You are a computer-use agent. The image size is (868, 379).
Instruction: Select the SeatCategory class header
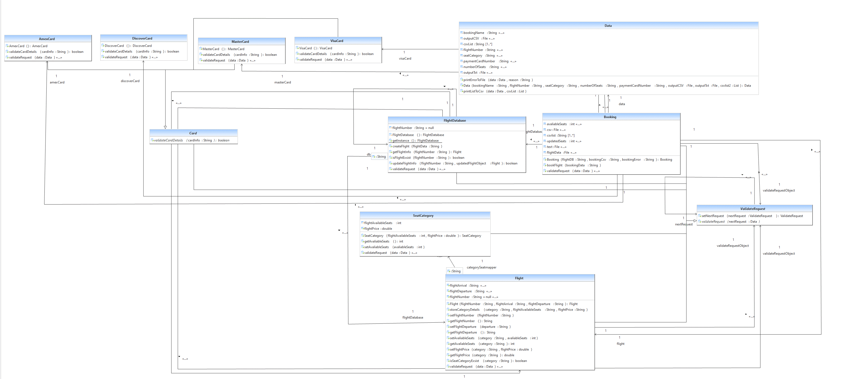pyautogui.click(x=425, y=215)
